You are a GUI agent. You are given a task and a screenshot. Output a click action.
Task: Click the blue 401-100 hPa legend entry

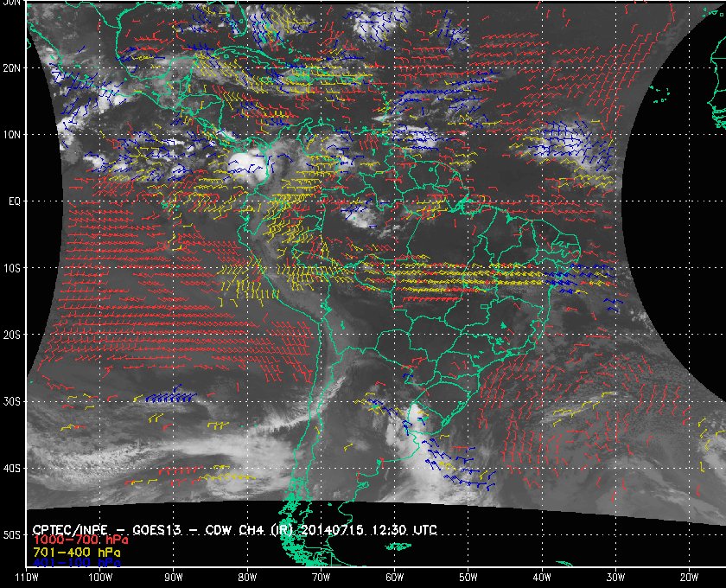click(x=76, y=563)
